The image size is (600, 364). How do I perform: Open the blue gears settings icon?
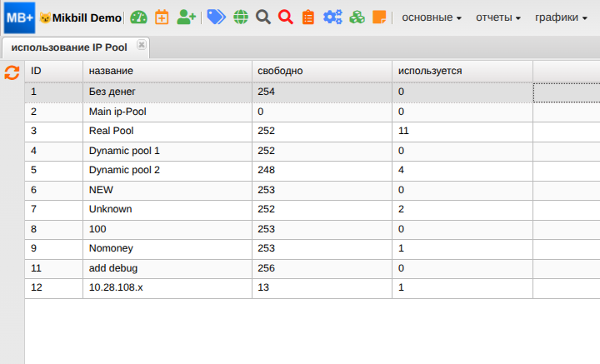(332, 17)
